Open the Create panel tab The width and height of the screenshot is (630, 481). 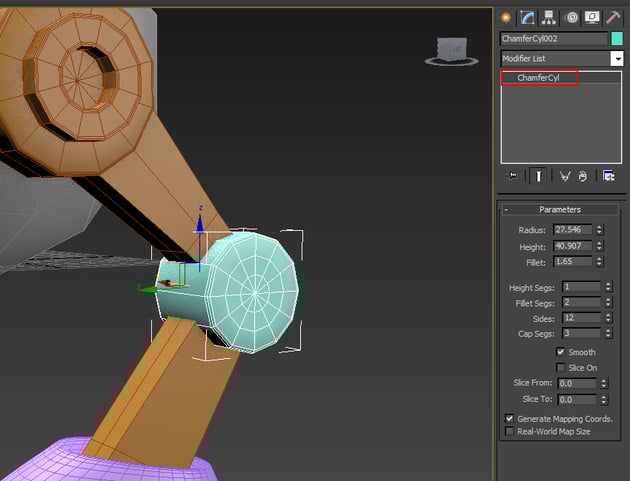point(506,17)
